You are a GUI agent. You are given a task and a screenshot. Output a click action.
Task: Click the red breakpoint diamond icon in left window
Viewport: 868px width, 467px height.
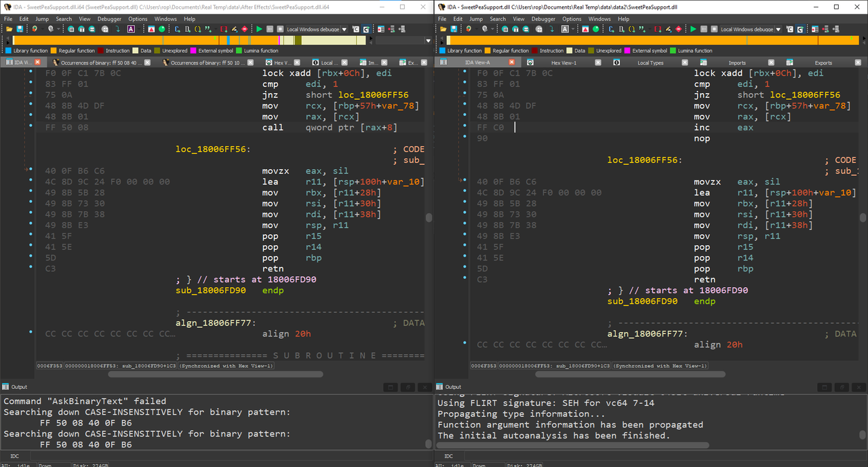click(245, 29)
